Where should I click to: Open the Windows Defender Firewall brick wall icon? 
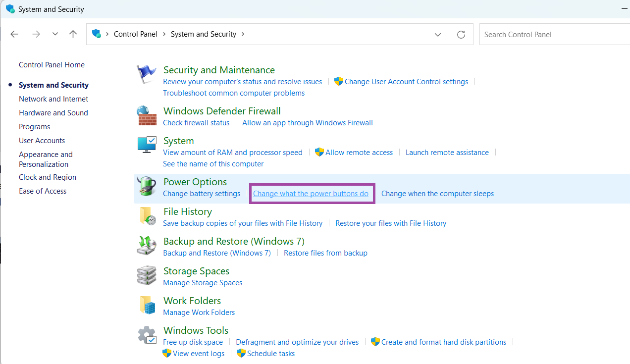tap(147, 116)
